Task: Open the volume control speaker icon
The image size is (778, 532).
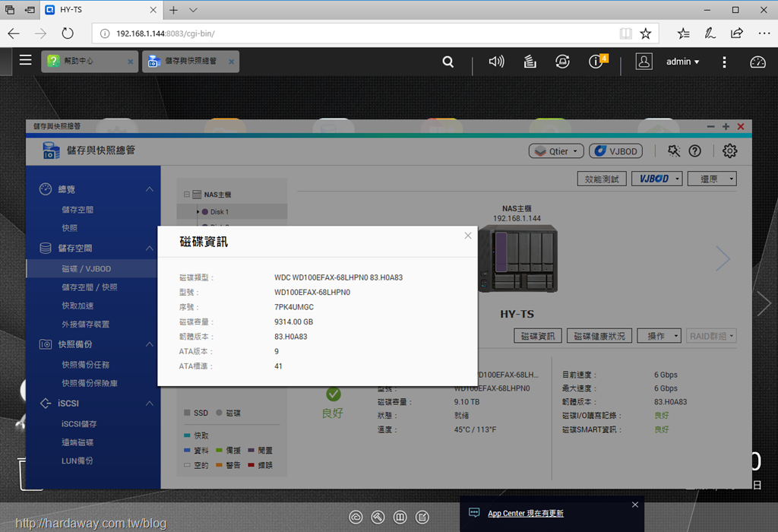Action: coord(496,62)
